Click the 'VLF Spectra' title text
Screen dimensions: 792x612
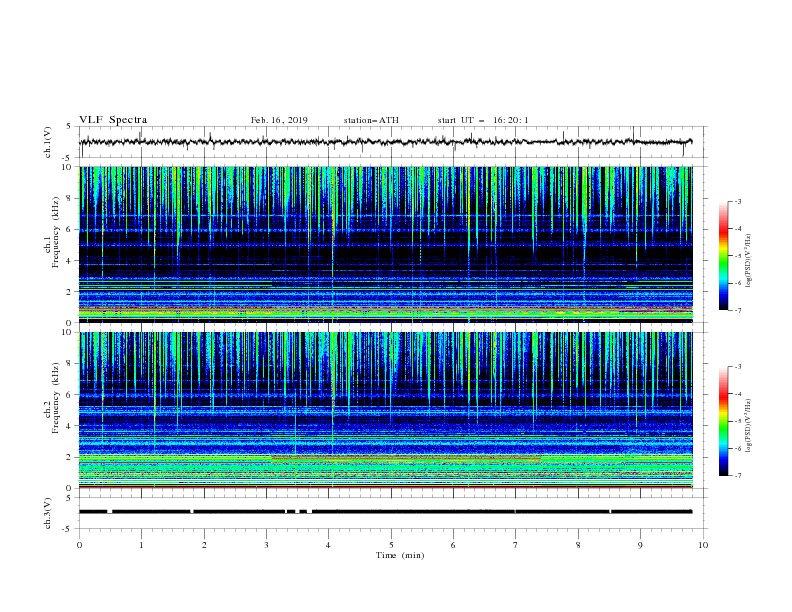click(113, 120)
